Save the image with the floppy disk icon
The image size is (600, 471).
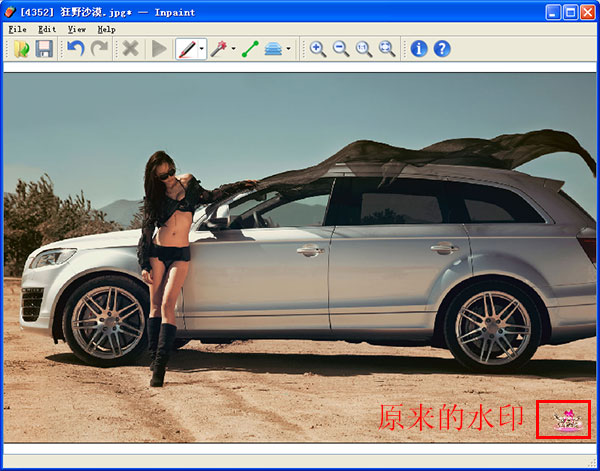tap(44, 49)
